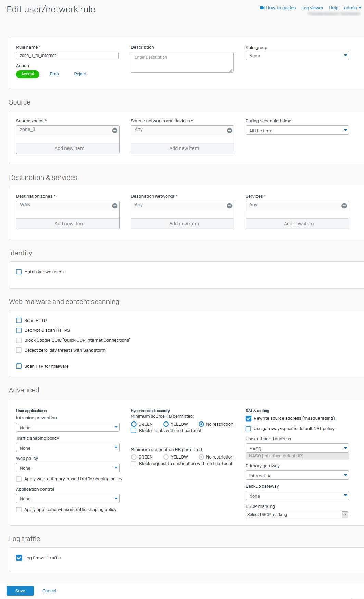Remove WAN from Destination zones

click(115, 206)
